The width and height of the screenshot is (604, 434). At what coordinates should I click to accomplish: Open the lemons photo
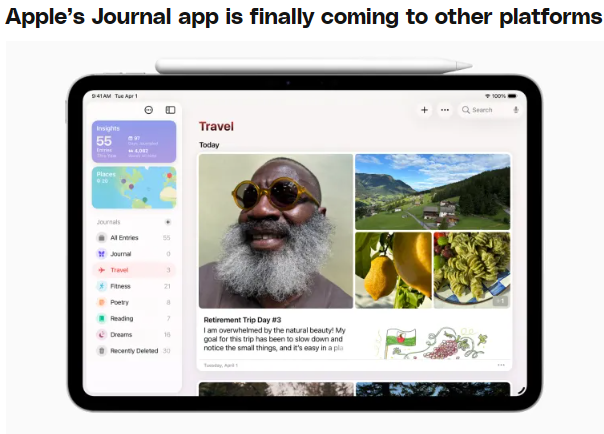tap(393, 270)
